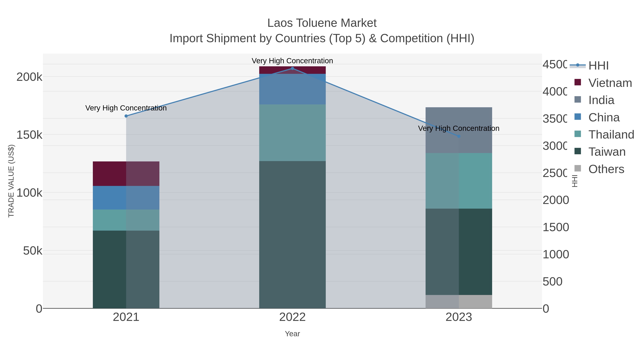Click the Vietnam maroon legend swatch
The width and height of the screenshot is (644, 362).
(x=578, y=82)
